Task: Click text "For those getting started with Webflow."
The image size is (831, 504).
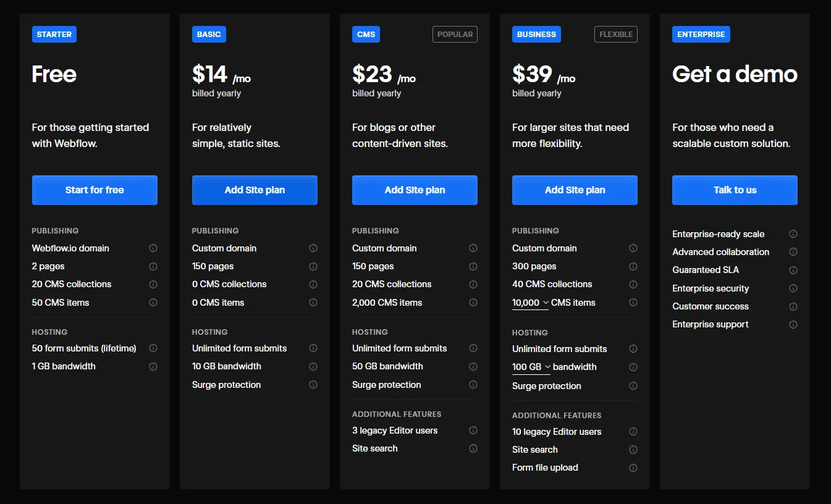Action: click(x=91, y=135)
